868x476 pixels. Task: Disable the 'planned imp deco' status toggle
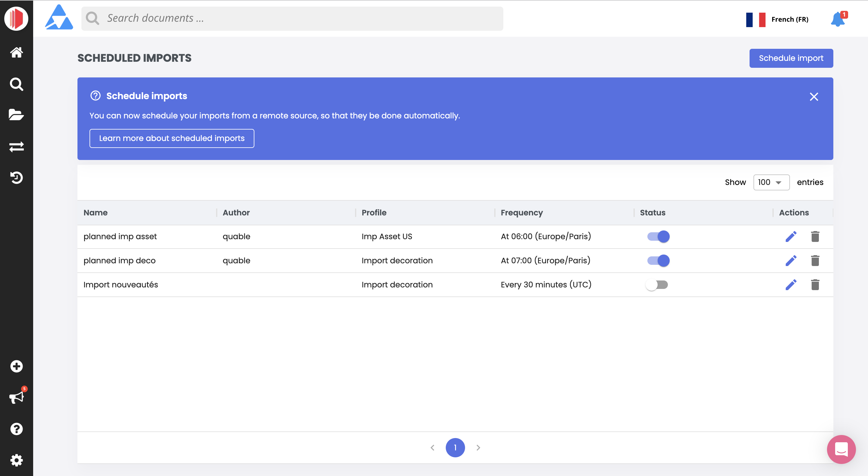point(658,260)
